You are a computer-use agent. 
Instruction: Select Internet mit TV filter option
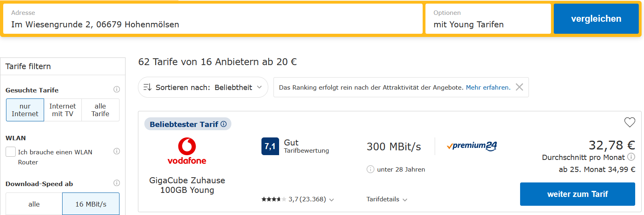63,110
